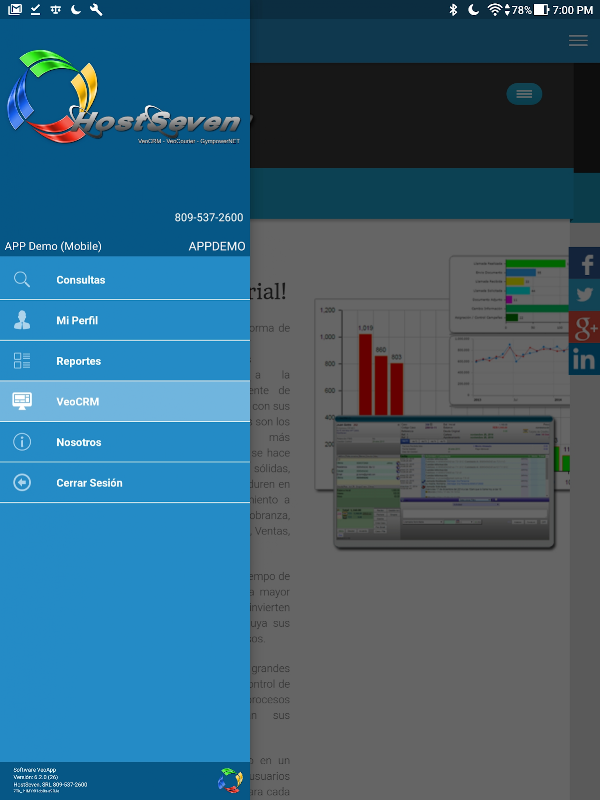
Task: Tap the Wi-Fi status icon
Action: coord(494,10)
